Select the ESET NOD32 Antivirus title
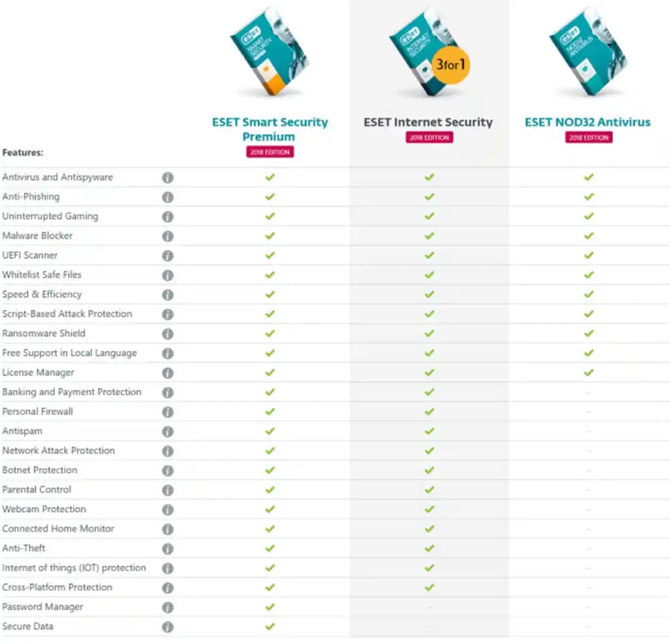Image resolution: width=670 pixels, height=644 pixels. (x=588, y=122)
